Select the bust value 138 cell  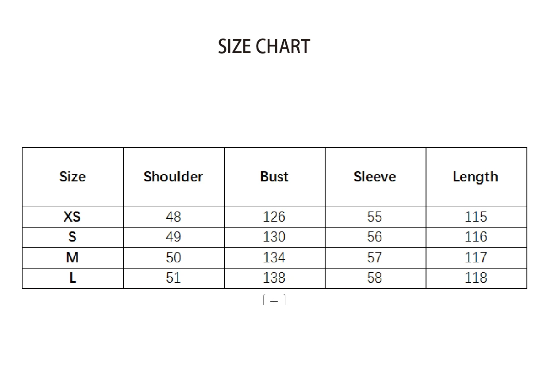click(274, 278)
